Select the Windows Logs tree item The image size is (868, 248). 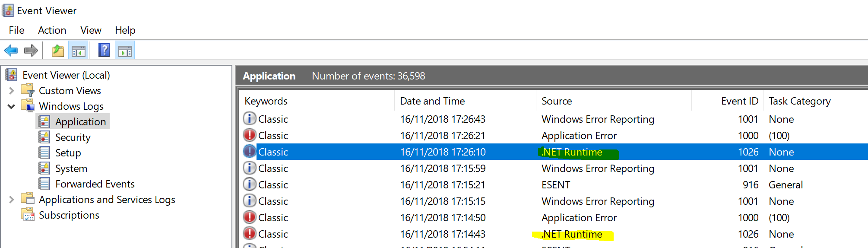pyautogui.click(x=71, y=106)
